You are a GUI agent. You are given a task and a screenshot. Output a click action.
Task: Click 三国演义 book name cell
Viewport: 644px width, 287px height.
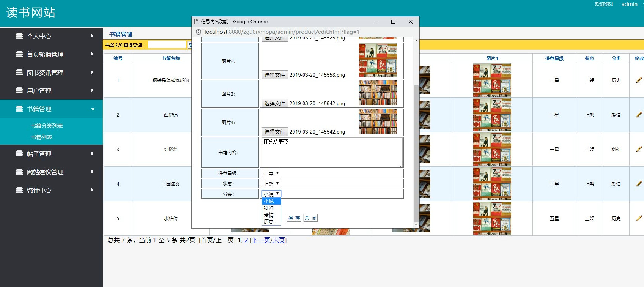click(171, 184)
